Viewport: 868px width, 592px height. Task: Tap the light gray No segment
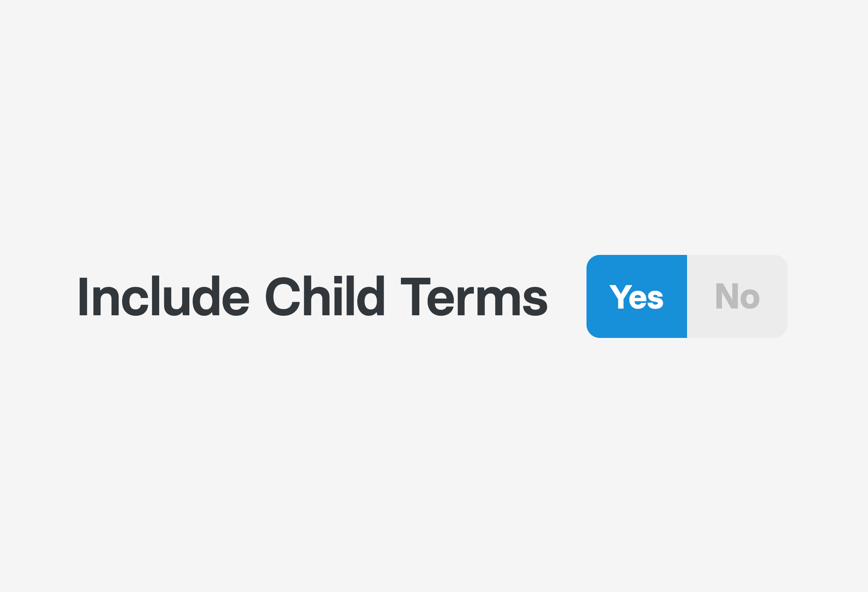[737, 296]
